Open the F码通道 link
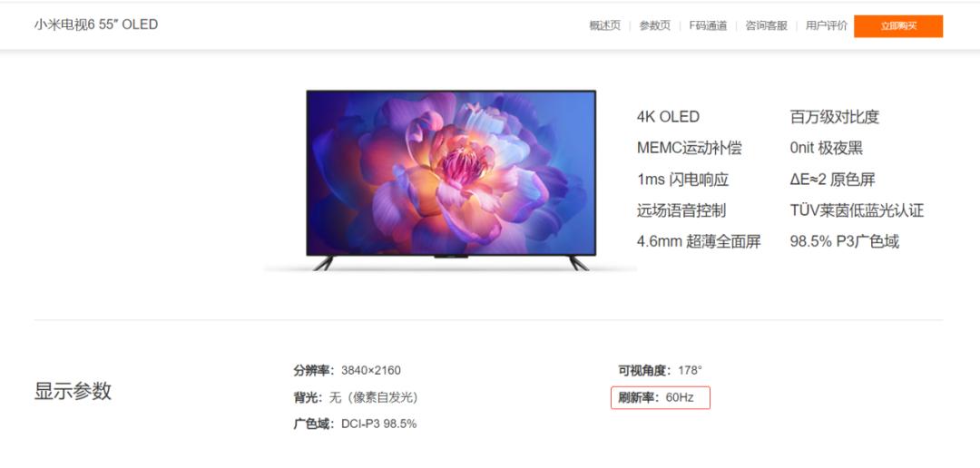The height and width of the screenshot is (468, 980). point(708,25)
